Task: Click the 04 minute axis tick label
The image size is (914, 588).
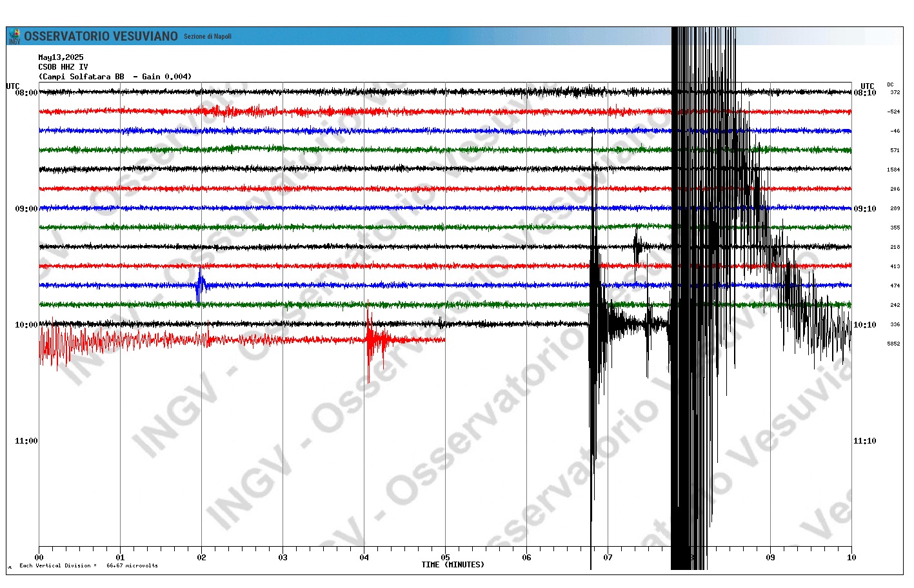Action: (x=364, y=558)
